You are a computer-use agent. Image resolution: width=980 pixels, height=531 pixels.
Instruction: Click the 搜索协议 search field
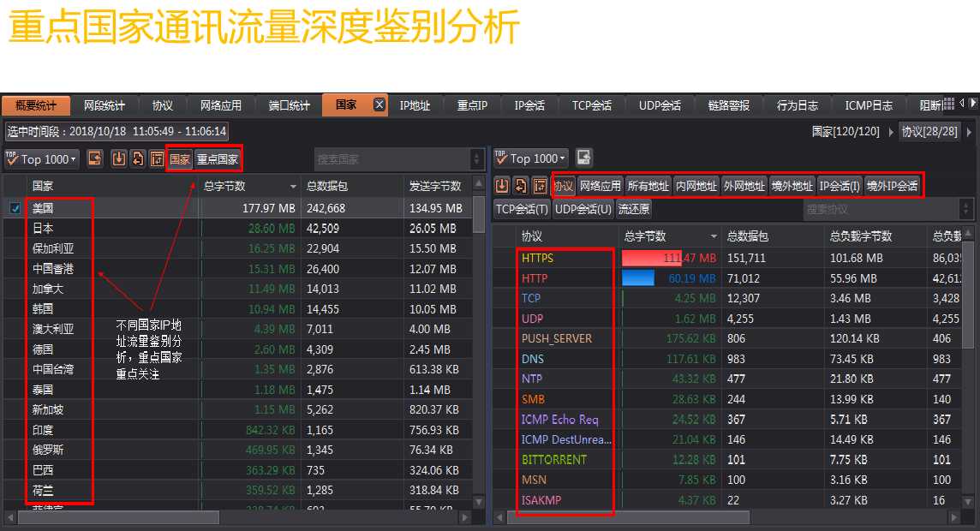[881, 209]
